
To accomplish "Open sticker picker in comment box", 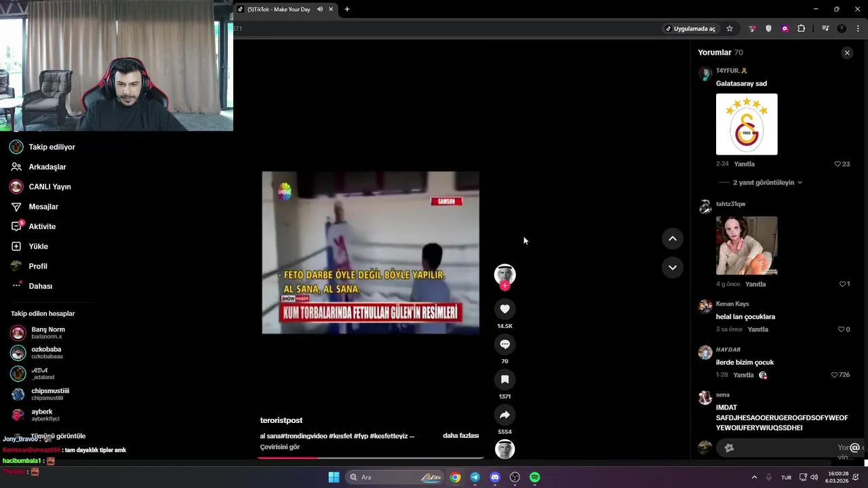I will pyautogui.click(x=729, y=447).
